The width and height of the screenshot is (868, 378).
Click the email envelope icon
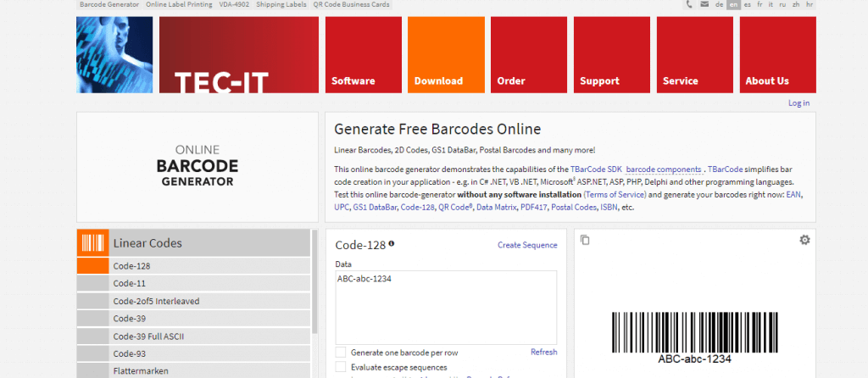704,4
